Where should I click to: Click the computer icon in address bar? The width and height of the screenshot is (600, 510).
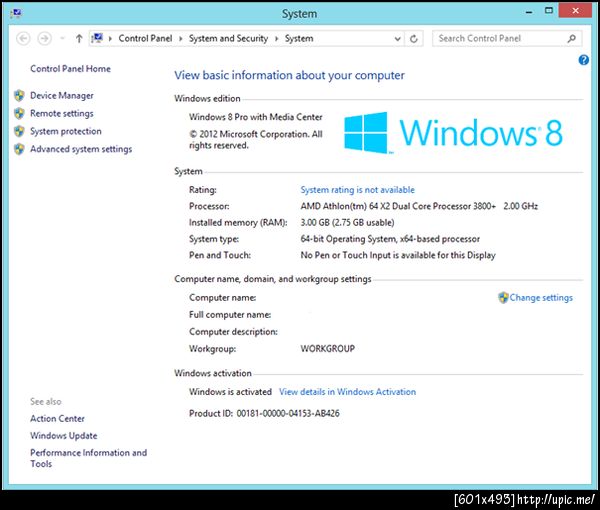pyautogui.click(x=97, y=38)
